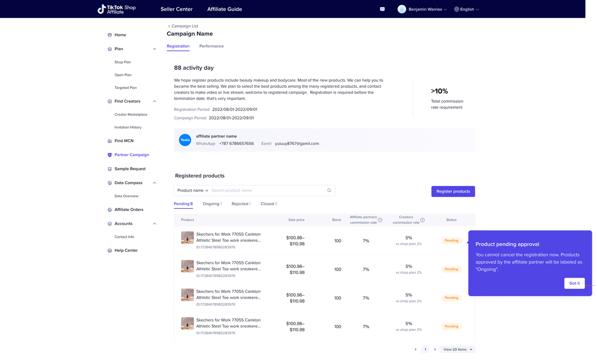Viewport: 597px width, 364px height.
Task: Open Creator Marketplace in sidebar
Action: pos(131,114)
